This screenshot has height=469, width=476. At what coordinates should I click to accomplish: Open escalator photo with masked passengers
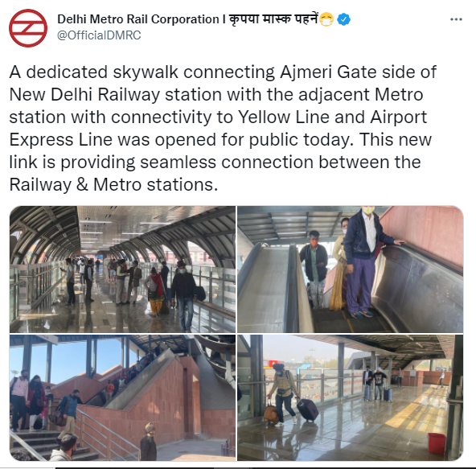tap(351, 269)
